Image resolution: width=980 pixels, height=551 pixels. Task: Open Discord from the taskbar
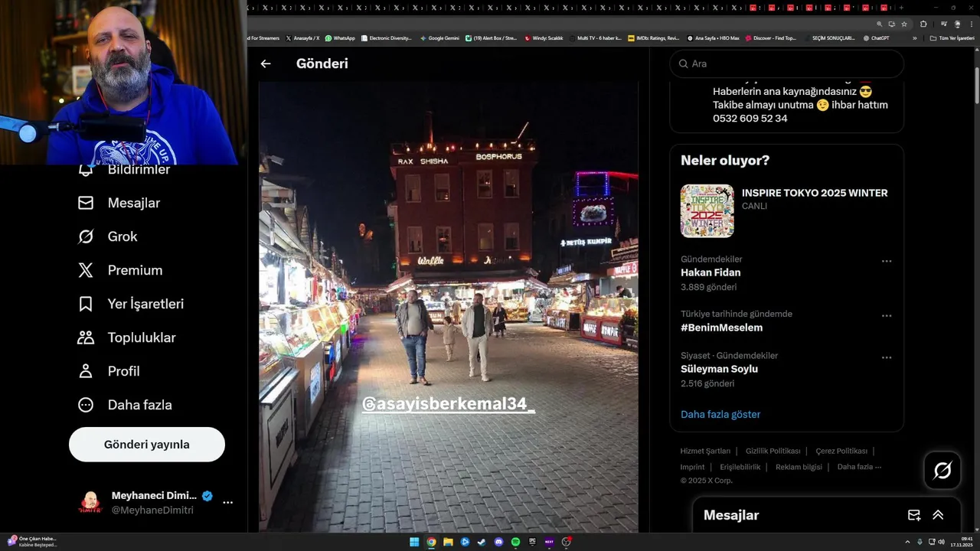tap(498, 542)
